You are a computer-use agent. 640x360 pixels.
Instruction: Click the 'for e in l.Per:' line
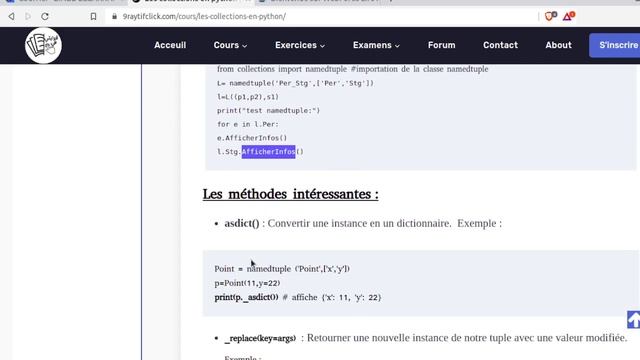coord(247,124)
